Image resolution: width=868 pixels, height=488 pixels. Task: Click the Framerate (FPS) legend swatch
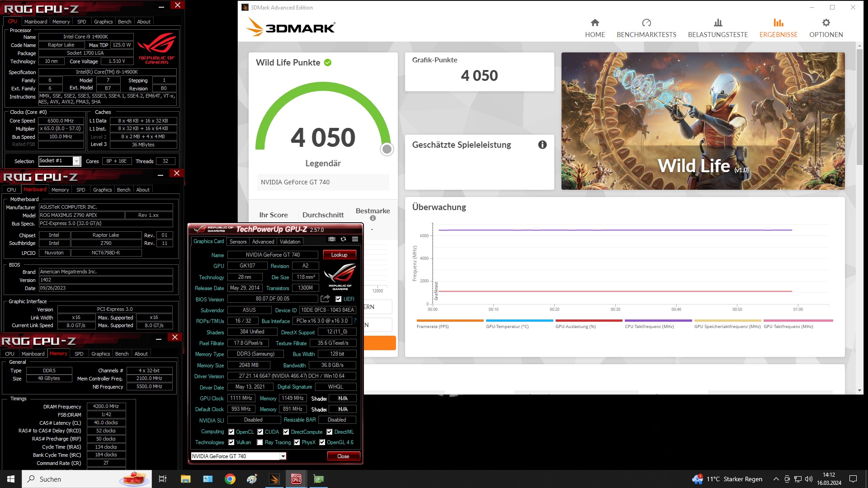coord(450,321)
